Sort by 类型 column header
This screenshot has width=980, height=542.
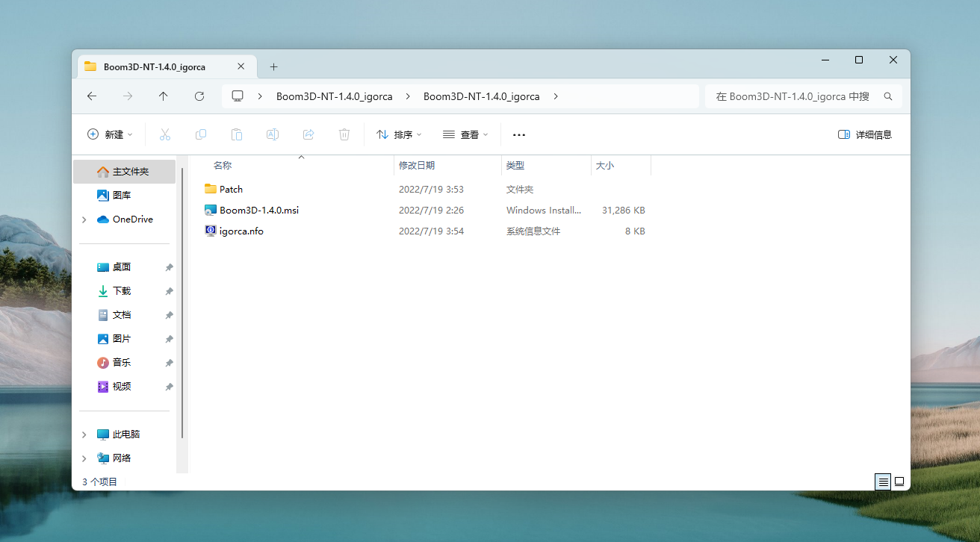(x=515, y=165)
